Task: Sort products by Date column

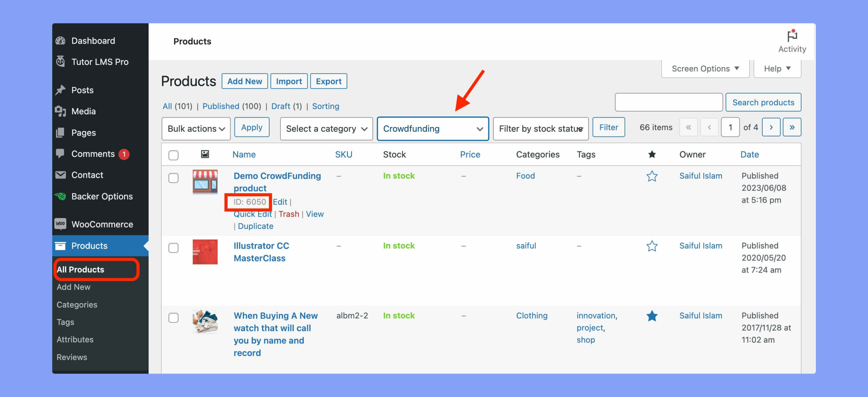Action: (749, 154)
